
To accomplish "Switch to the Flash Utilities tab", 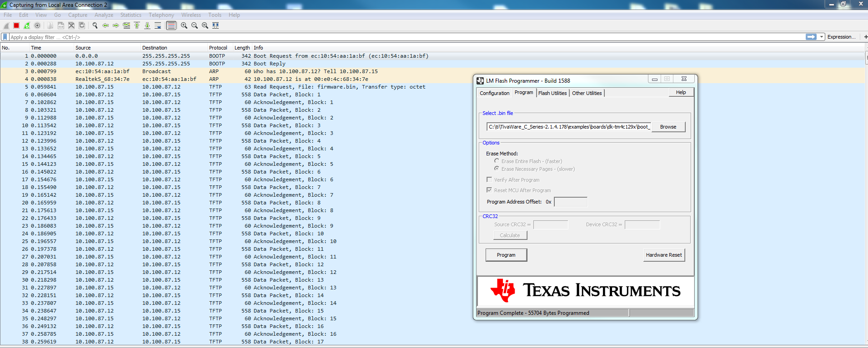I will point(552,93).
